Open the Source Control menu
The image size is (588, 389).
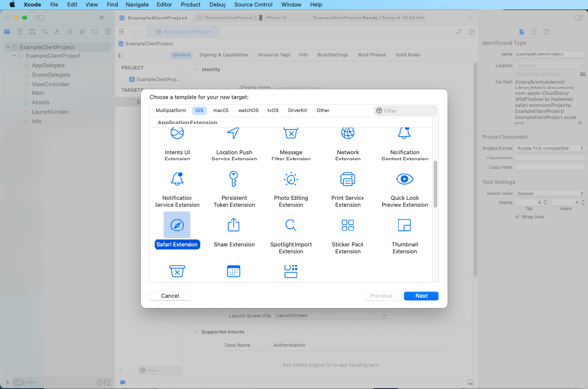click(x=254, y=5)
